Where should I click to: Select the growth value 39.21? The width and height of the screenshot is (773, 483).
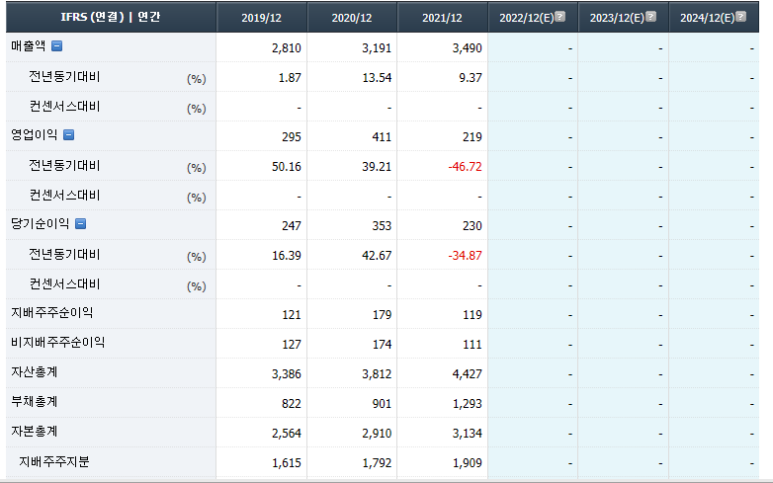tap(377, 167)
